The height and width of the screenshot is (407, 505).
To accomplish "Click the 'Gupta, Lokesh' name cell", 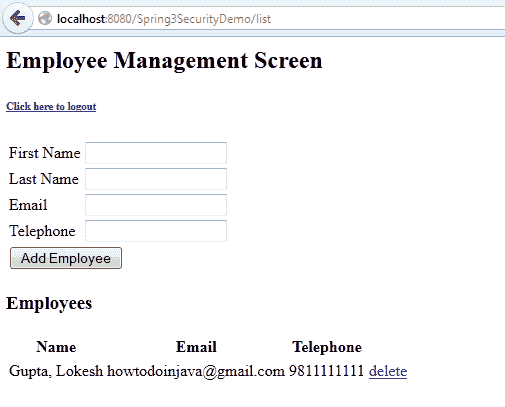I will point(56,371).
